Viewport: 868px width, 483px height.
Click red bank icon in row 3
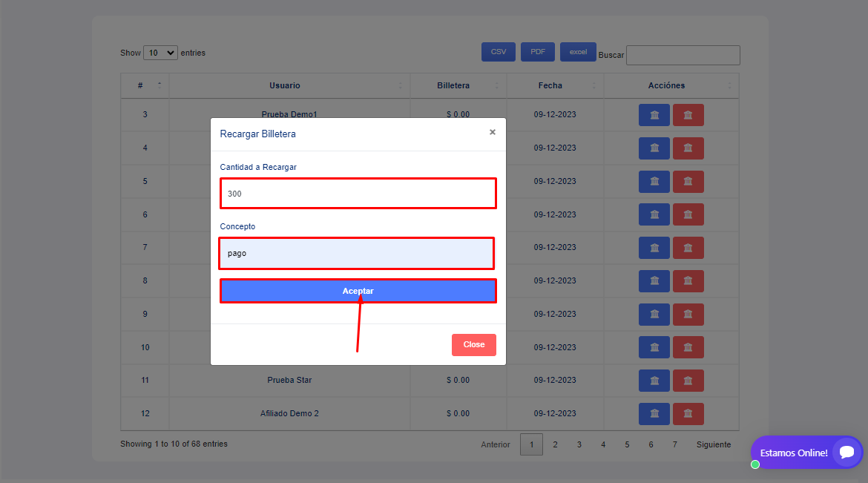tap(688, 115)
